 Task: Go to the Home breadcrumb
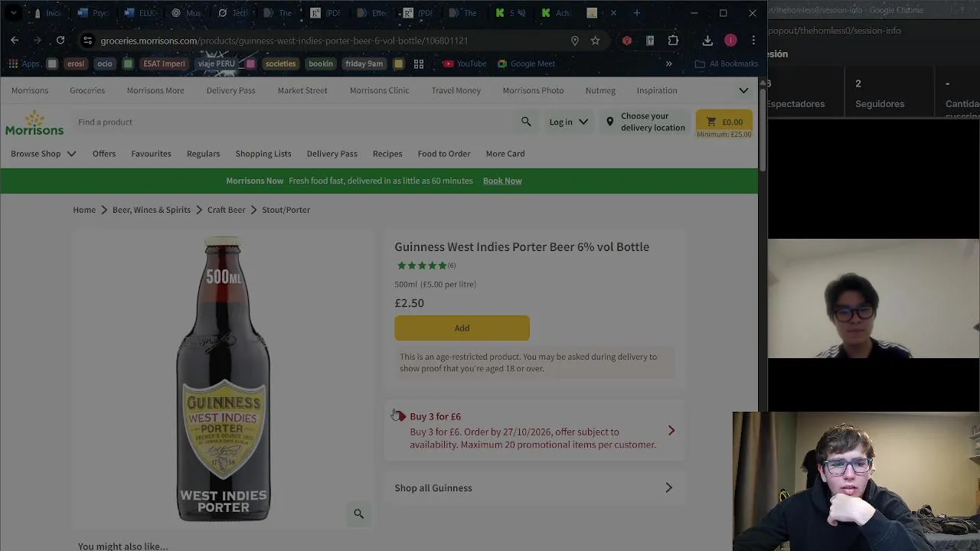(x=84, y=210)
